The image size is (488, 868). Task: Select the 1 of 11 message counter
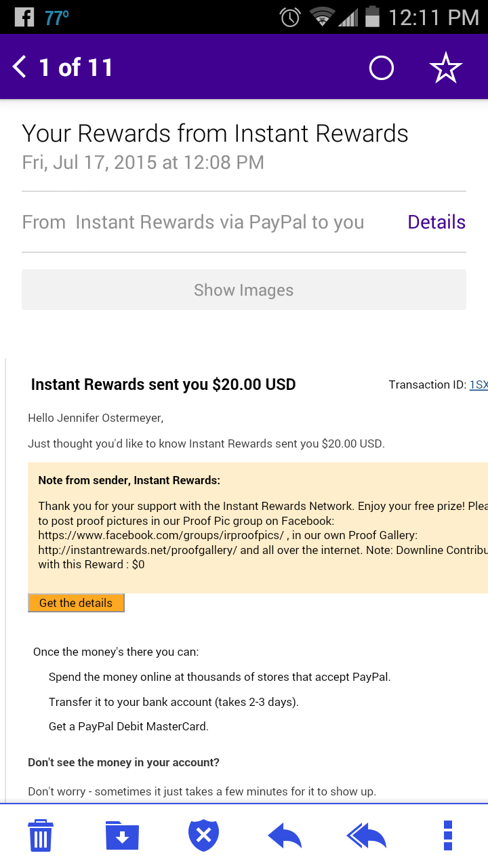[76, 67]
